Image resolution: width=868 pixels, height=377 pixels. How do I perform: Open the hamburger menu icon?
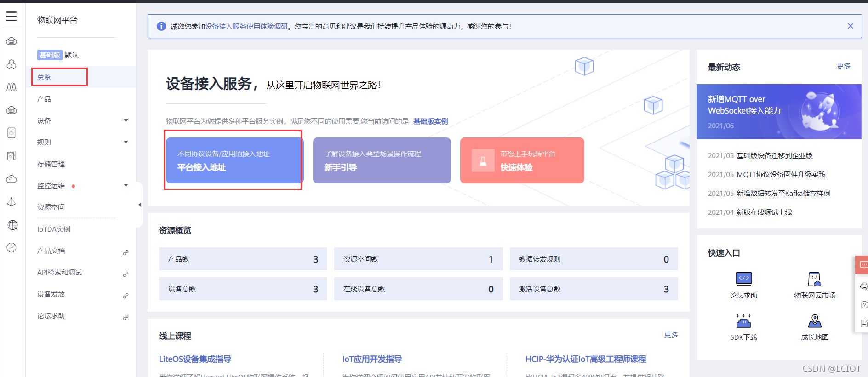[11, 16]
